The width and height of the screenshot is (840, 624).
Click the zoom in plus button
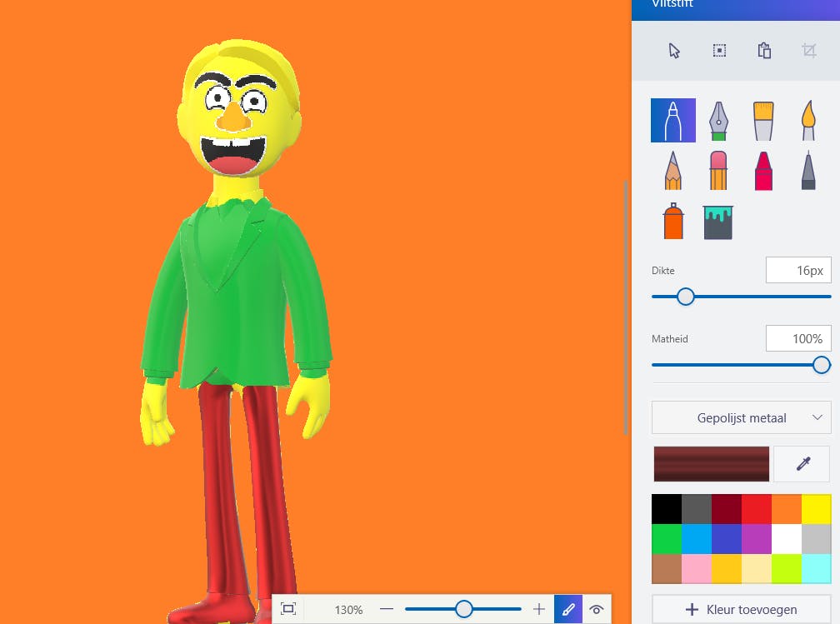[x=539, y=609]
